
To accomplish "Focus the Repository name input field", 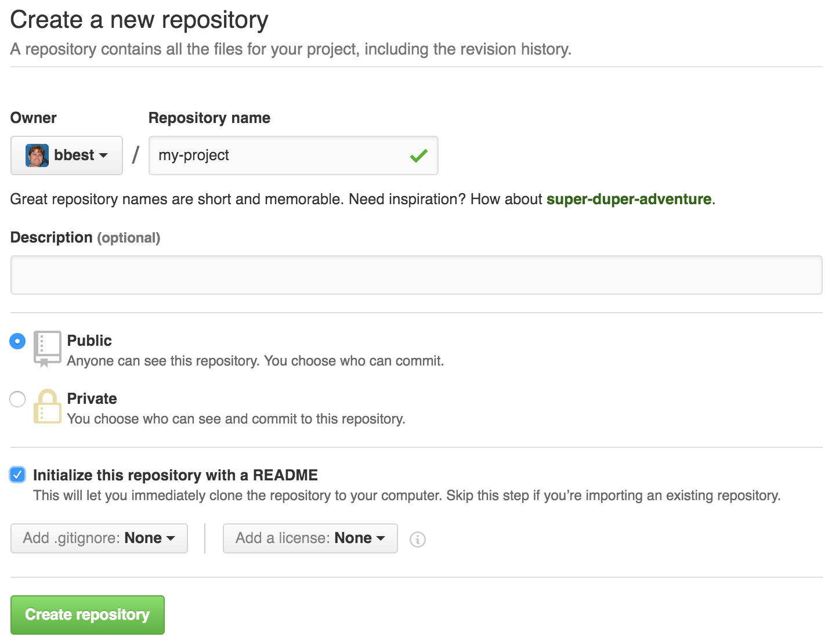I will pyautogui.click(x=278, y=155).
